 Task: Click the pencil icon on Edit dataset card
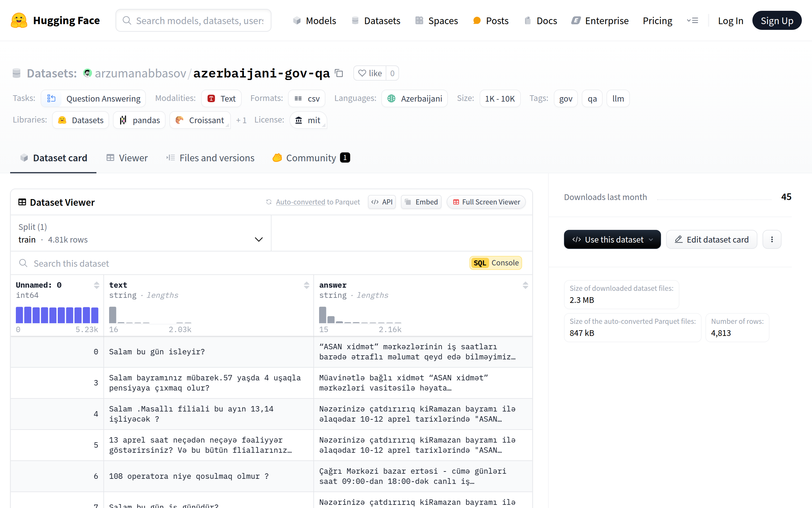point(678,239)
